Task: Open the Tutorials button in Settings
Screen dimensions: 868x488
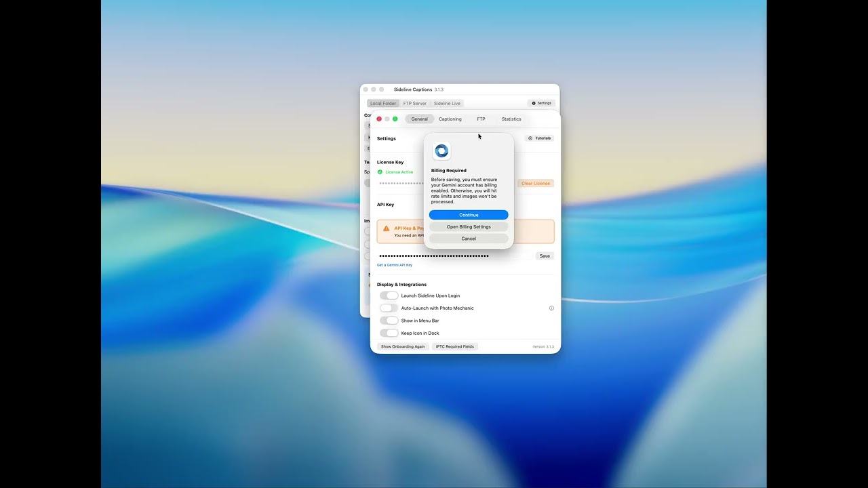Action: 540,138
